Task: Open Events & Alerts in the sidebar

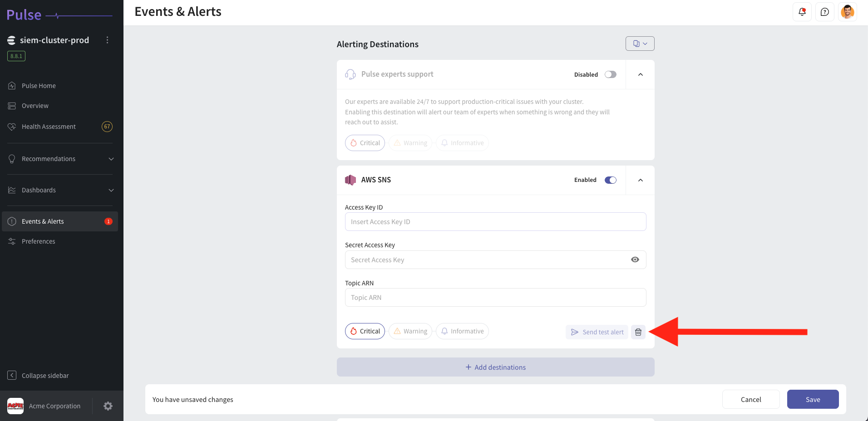Action: coord(43,221)
